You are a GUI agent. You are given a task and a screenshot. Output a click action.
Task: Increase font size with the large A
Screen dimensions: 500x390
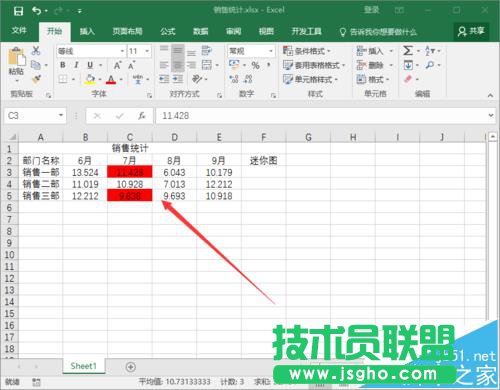(117, 65)
